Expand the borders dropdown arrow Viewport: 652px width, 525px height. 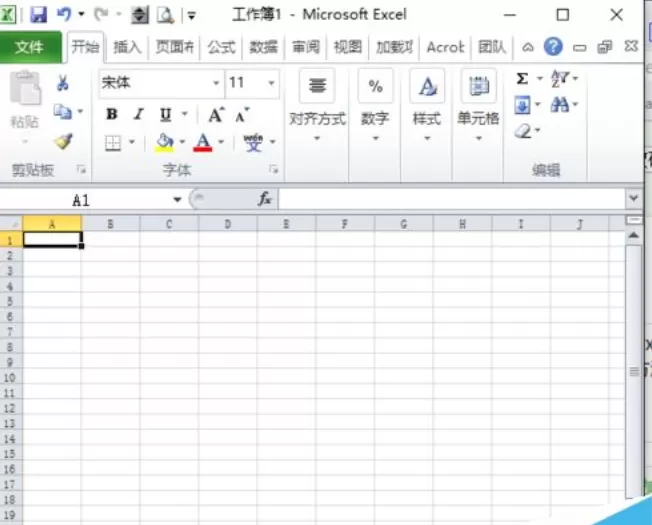pos(132,142)
